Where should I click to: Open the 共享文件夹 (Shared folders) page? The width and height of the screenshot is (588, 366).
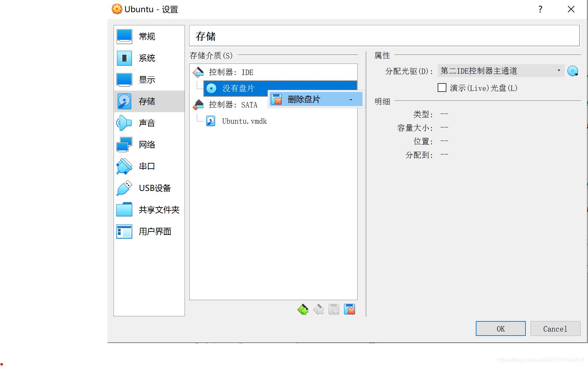(149, 210)
